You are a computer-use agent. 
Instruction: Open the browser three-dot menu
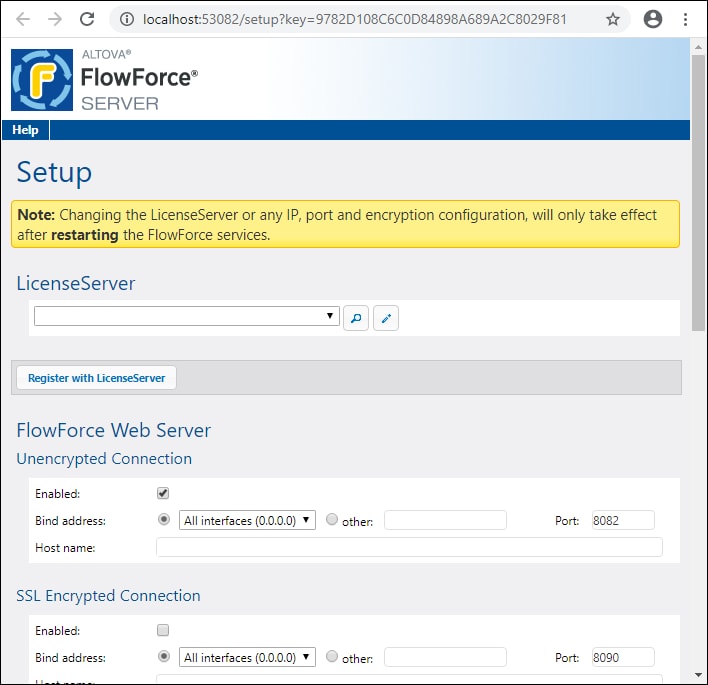[x=685, y=19]
